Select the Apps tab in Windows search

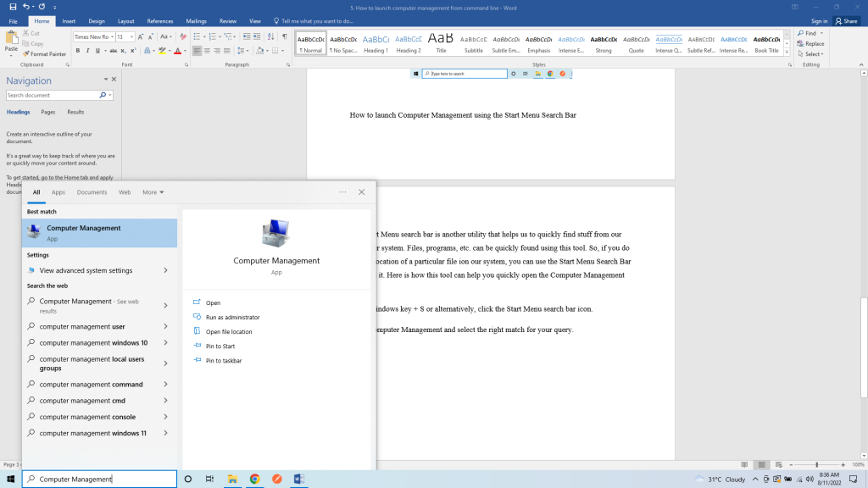tap(58, 192)
